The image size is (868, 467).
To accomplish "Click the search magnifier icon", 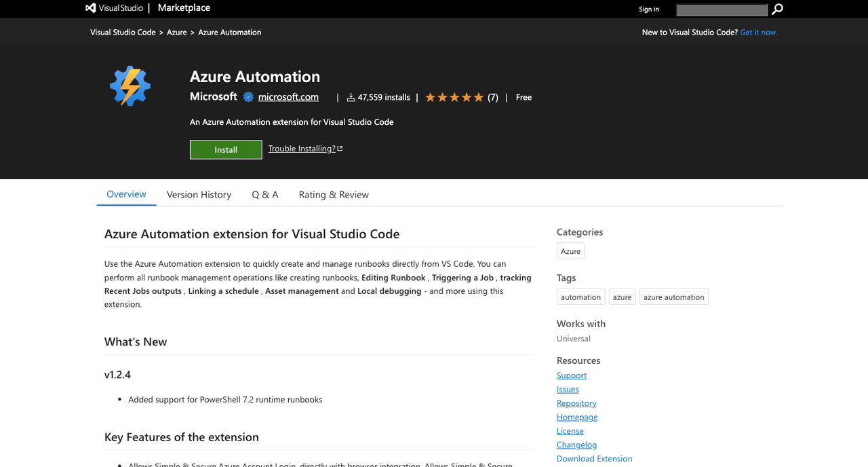I will pos(777,9).
